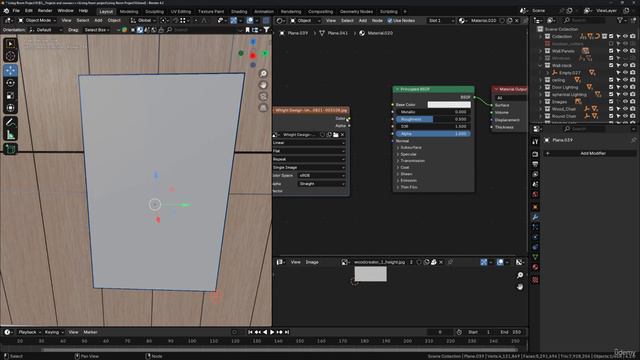Image resolution: width=640 pixels, height=360 pixels.
Task: Open the Global transform orientation dropdown
Action: [x=143, y=20]
